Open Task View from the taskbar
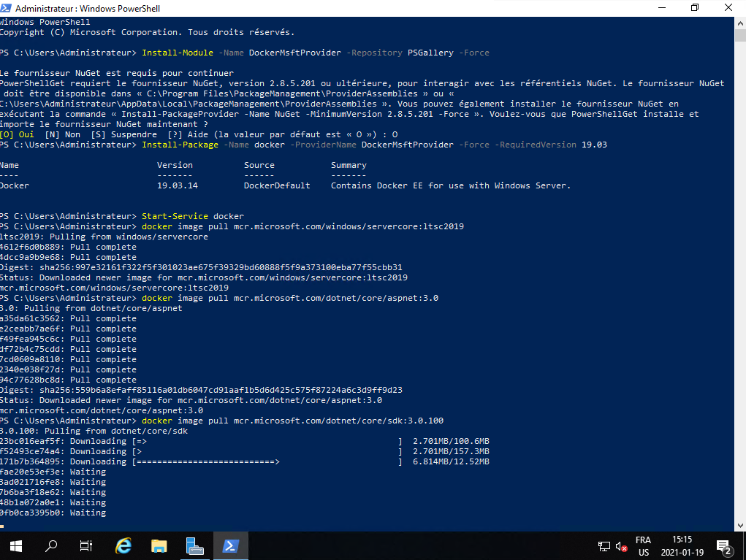Image resolution: width=746 pixels, height=560 pixels. (85, 545)
